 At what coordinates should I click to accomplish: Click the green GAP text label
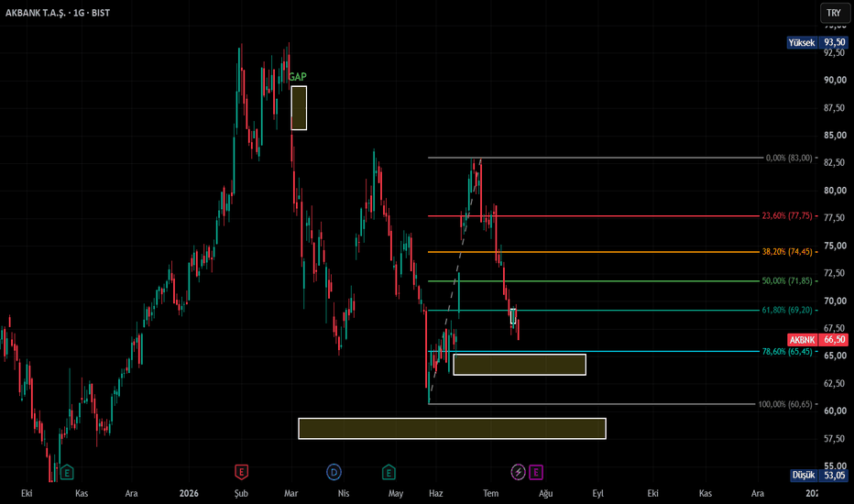[298, 77]
